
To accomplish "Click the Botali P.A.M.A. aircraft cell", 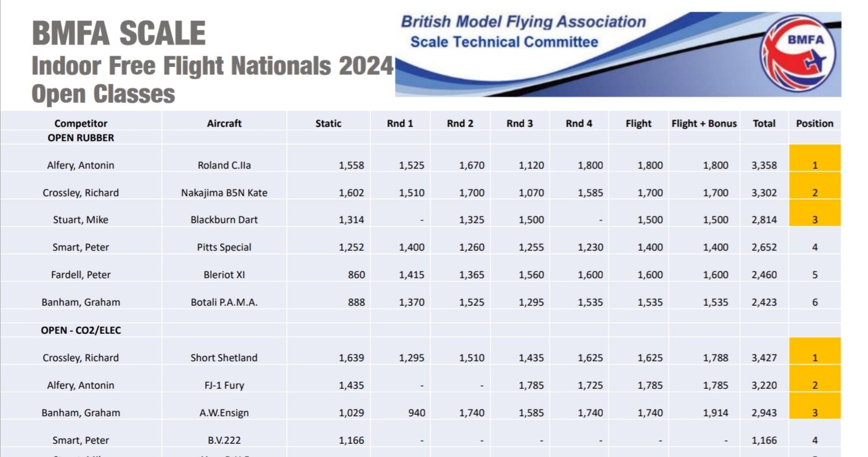I will pos(224,302).
